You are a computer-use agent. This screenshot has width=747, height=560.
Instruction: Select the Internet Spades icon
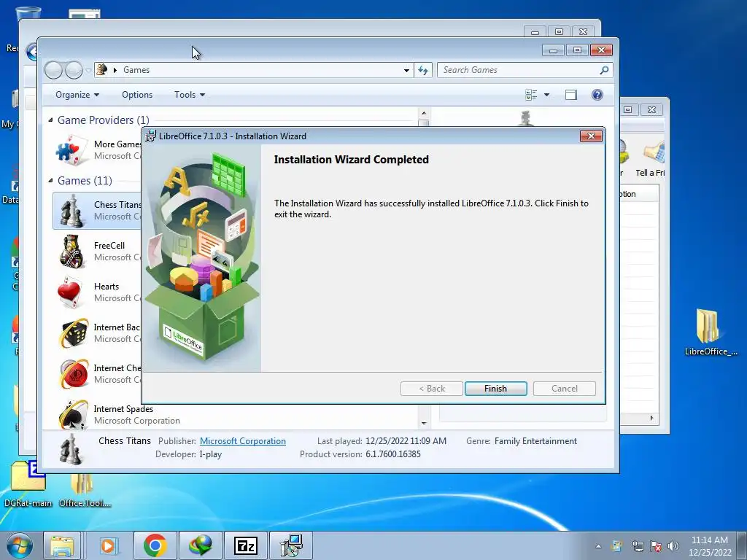tap(74, 414)
